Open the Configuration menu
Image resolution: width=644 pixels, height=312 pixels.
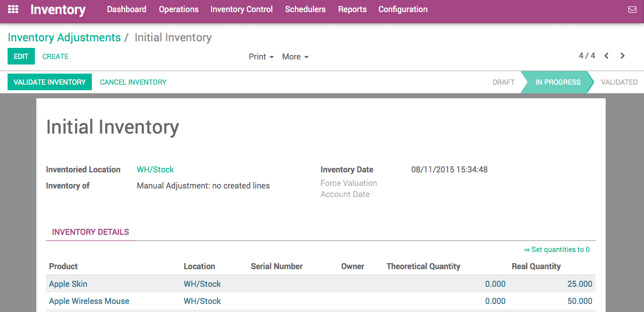[402, 9]
